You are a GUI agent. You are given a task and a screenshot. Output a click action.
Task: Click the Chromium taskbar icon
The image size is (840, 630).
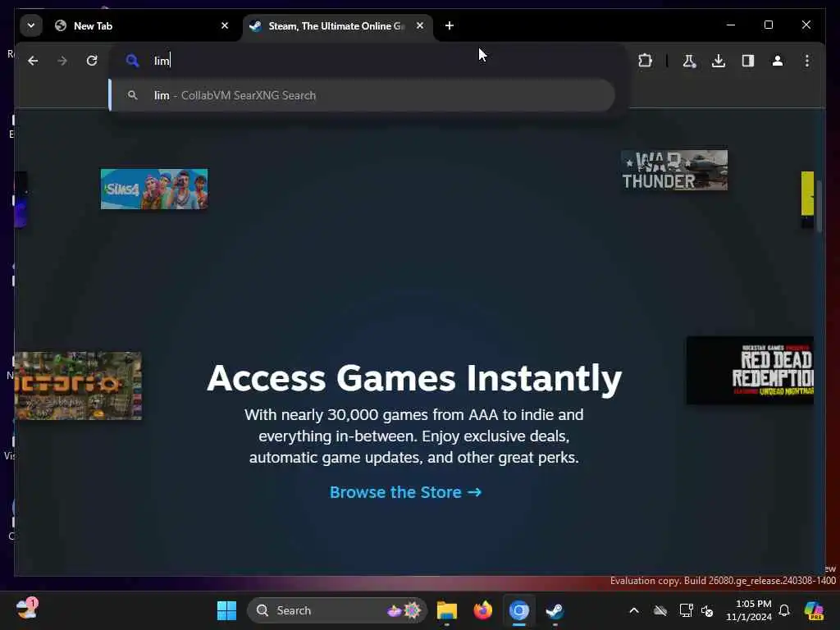(x=519, y=610)
